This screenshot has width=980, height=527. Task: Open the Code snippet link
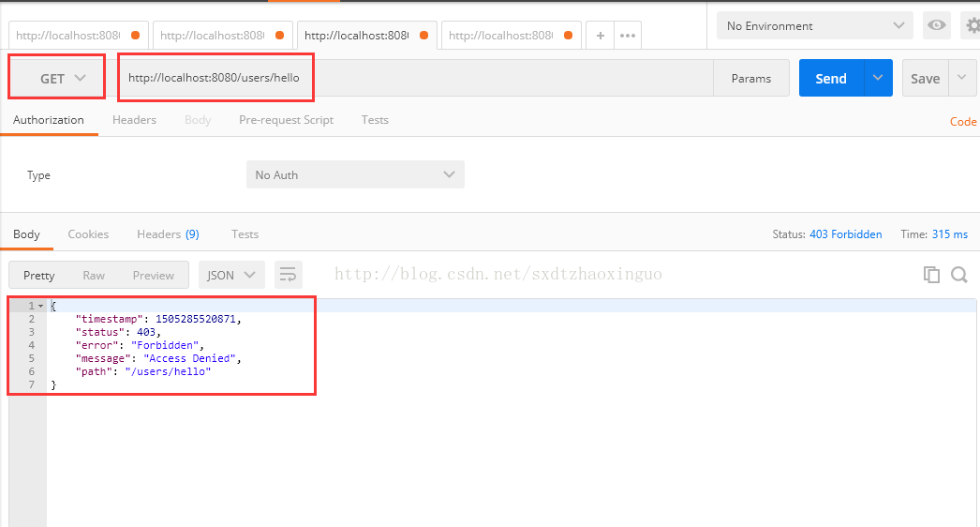point(963,121)
